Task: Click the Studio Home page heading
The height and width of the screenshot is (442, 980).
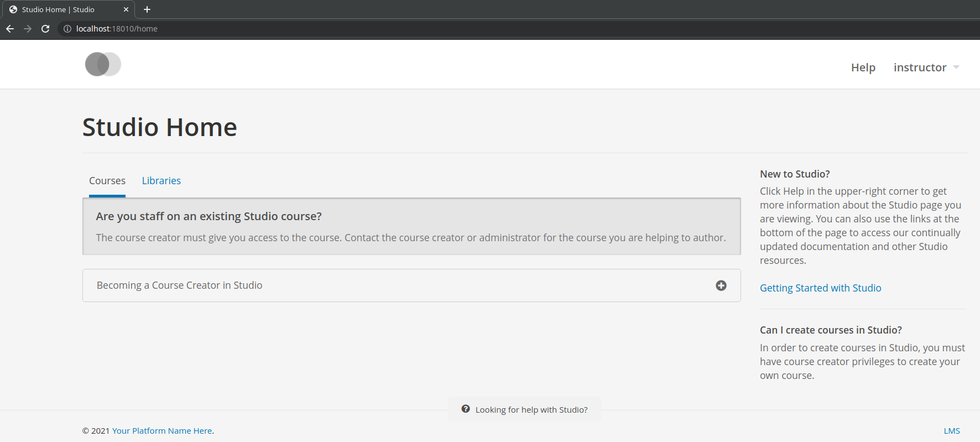Action: pos(160,127)
